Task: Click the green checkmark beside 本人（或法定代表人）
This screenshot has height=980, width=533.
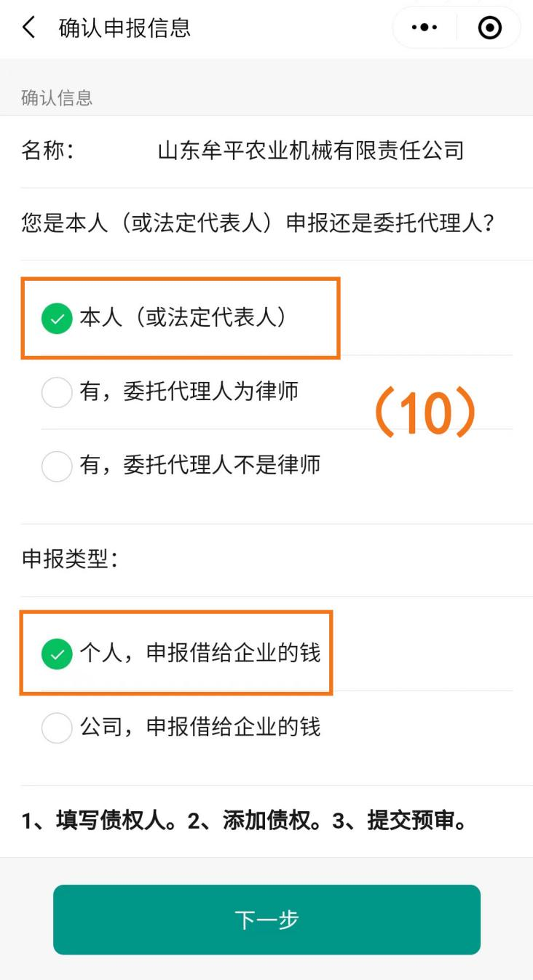Action: coord(57,318)
